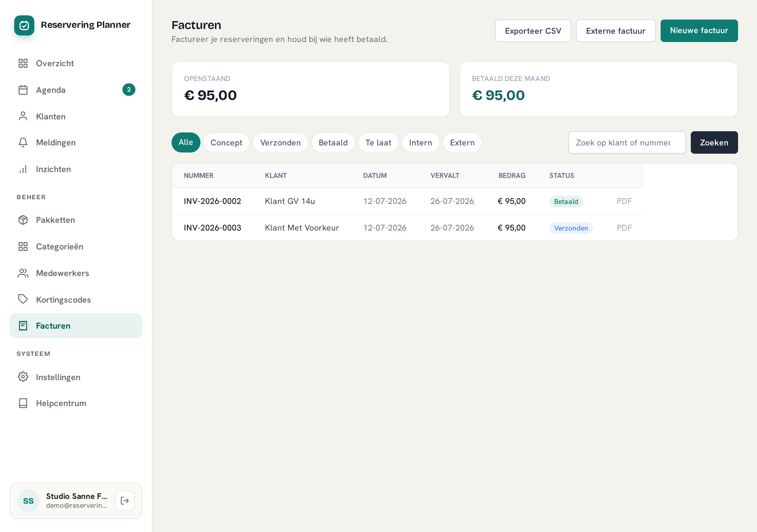This screenshot has height=532, width=757.
Task: Click customer Klant Met Voorkeur
Action: pyautogui.click(x=302, y=228)
